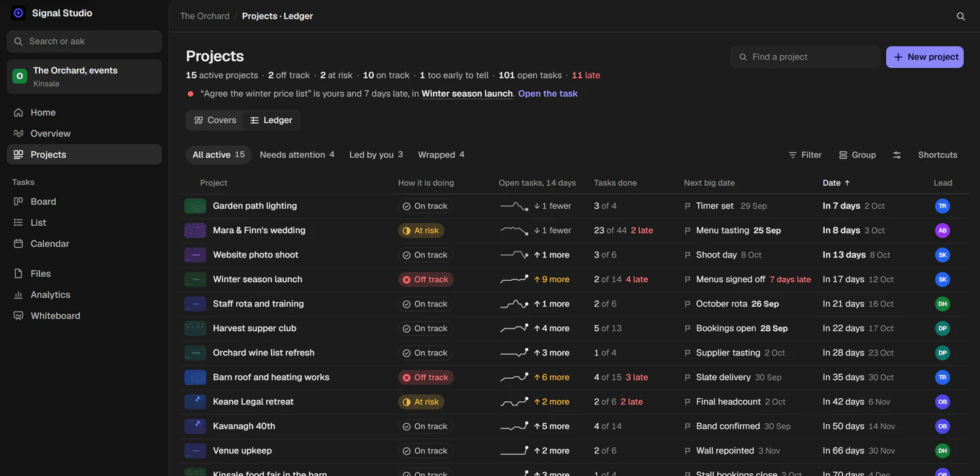Sort by How it is doing column header
980x476 pixels.
pos(426,183)
